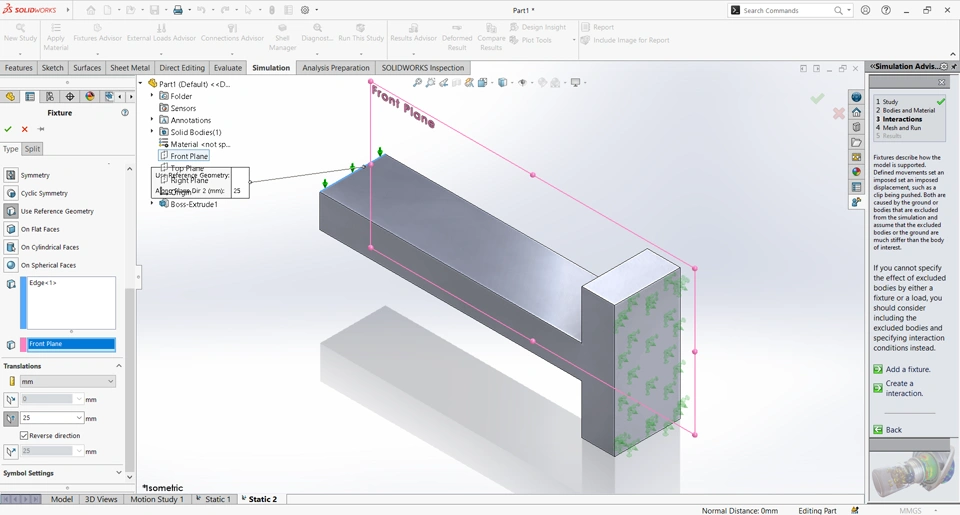Viewport: 960px width, 515px height.
Task: Click the Zoom to Area view icon
Action: pyautogui.click(x=430, y=82)
